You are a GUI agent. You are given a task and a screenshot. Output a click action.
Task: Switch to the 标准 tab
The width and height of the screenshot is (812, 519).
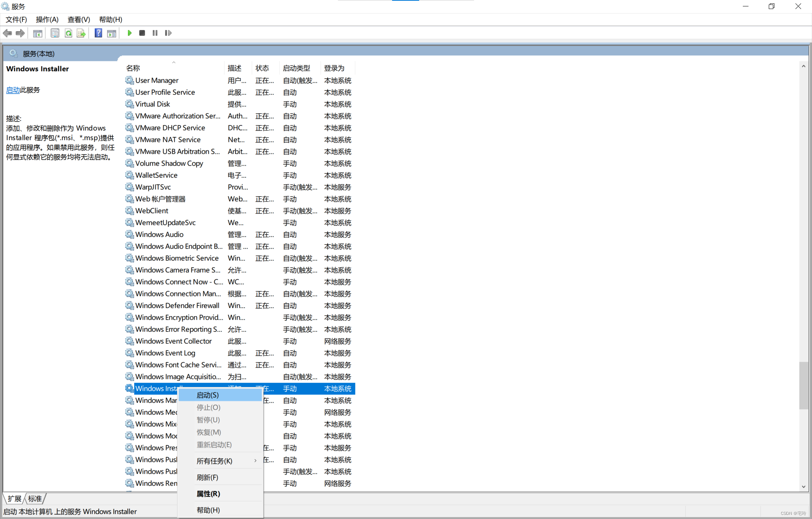click(35, 498)
